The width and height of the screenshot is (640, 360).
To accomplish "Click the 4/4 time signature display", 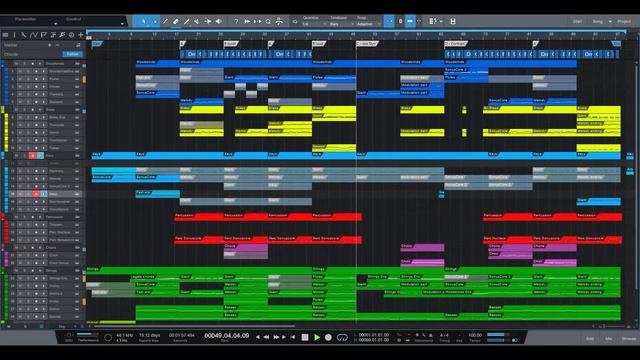I will pos(444,336).
